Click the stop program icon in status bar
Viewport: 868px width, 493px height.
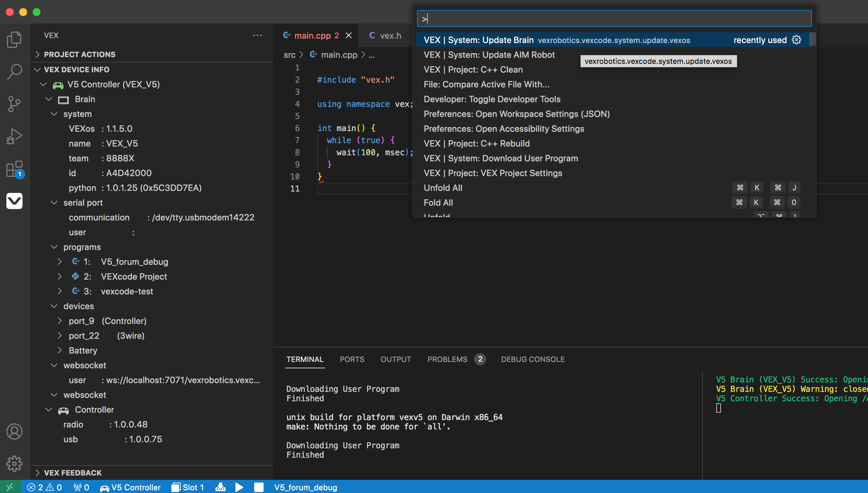coord(259,487)
